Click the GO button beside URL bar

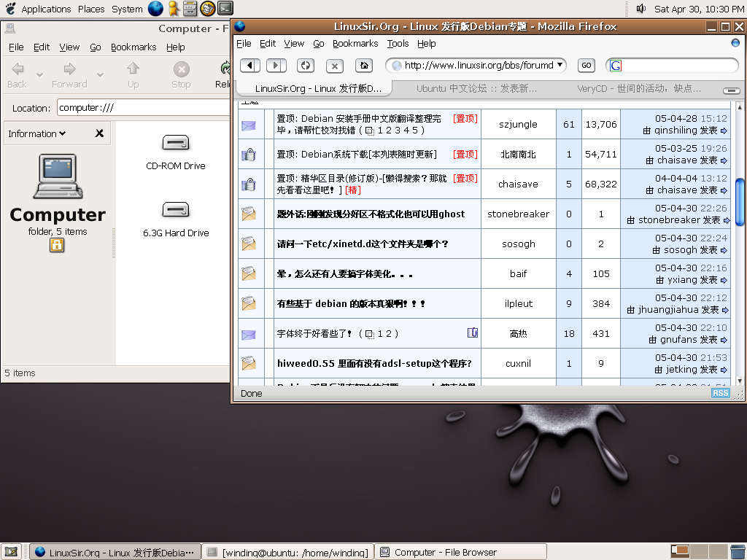tap(586, 65)
